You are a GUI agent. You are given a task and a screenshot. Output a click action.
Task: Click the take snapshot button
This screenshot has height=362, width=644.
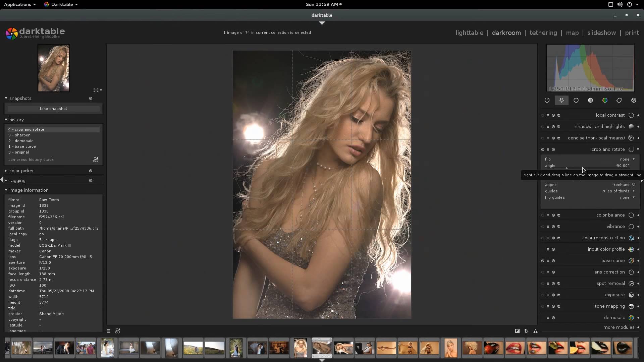[53, 109]
